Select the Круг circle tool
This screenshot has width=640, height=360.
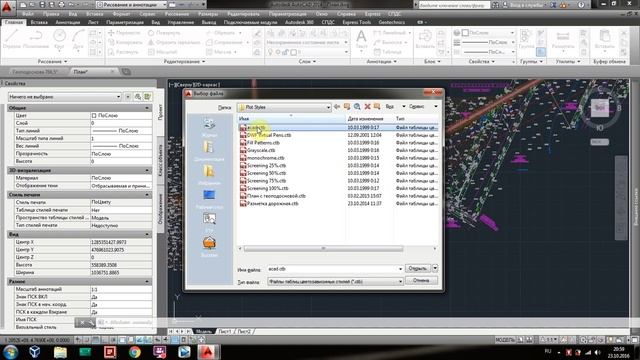[x=60, y=40]
